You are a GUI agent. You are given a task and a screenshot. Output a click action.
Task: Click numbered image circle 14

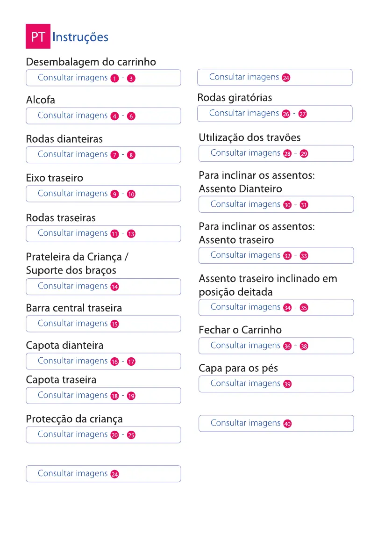[114, 287]
